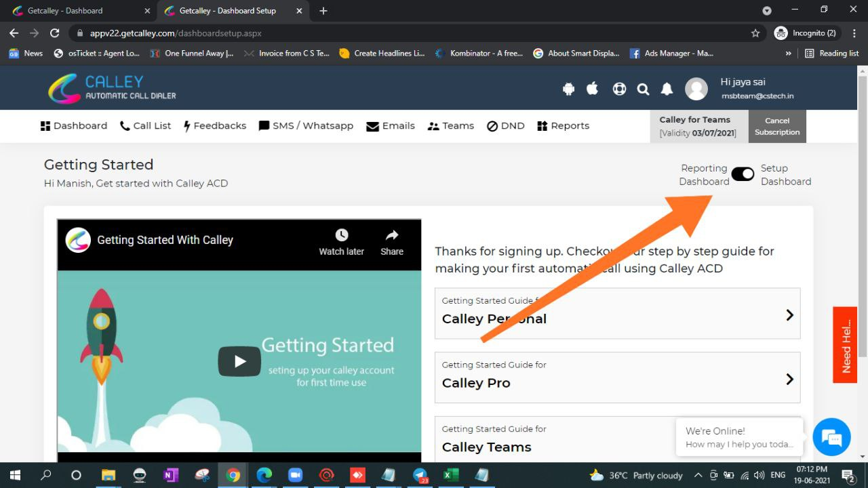This screenshot has width=868, height=488.
Task: Click the video channel logo
Action: (78, 240)
